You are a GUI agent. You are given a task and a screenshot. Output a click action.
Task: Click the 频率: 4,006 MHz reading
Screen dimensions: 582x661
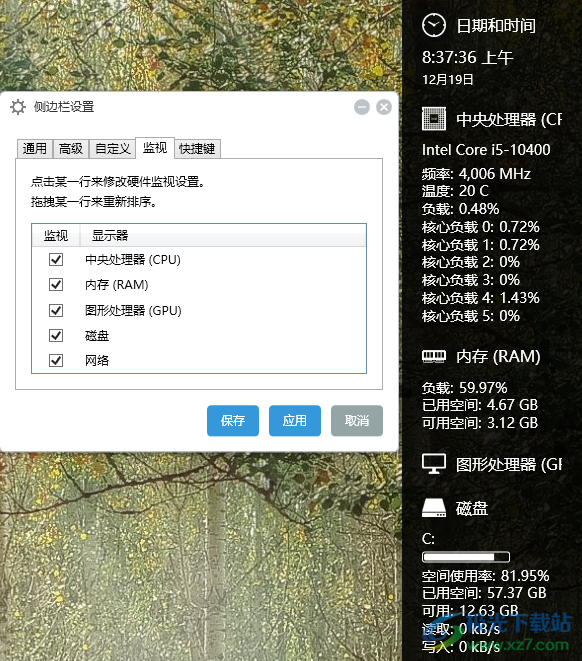click(476, 174)
